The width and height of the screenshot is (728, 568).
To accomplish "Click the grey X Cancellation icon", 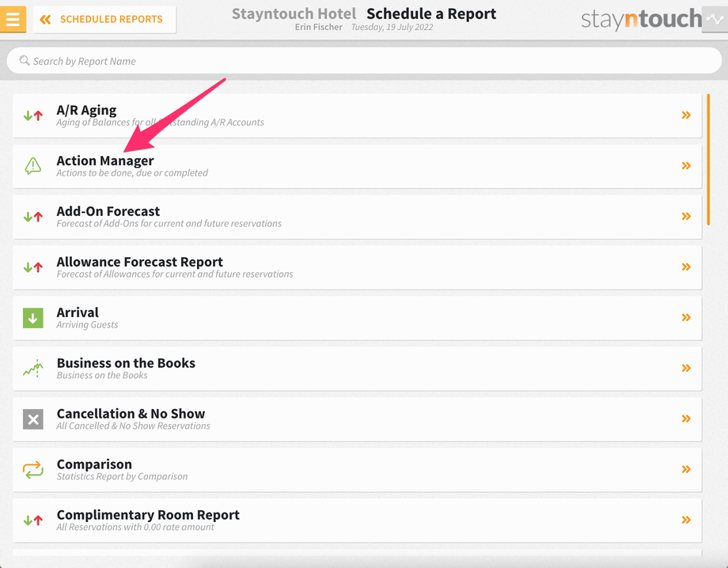I will pyautogui.click(x=33, y=419).
